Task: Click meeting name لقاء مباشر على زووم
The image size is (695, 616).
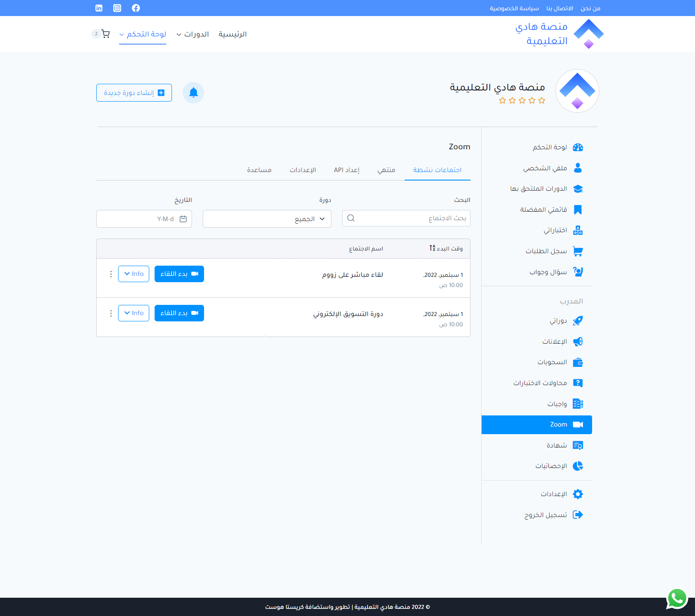Action: tap(353, 275)
